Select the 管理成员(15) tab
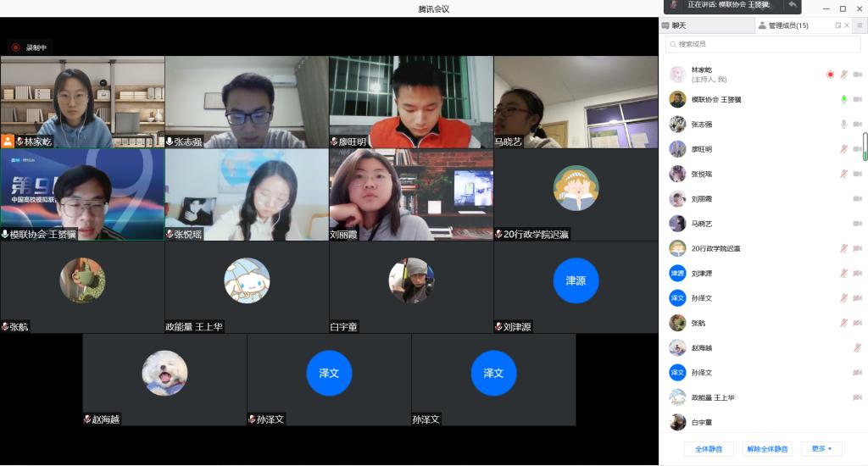Screen dimensions: 868x466 (x=788, y=25)
